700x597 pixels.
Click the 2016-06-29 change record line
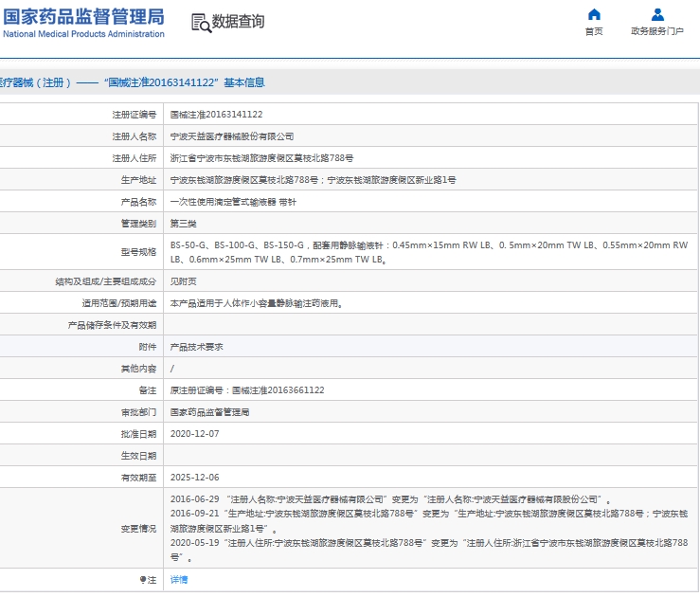[x=390, y=499]
